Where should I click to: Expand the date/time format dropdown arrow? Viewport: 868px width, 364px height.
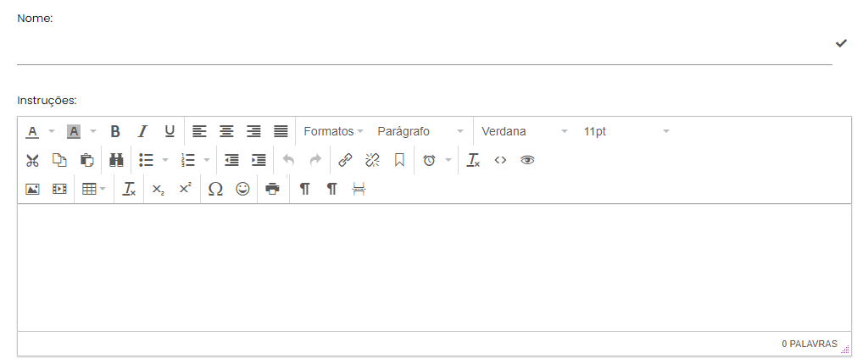point(448,161)
